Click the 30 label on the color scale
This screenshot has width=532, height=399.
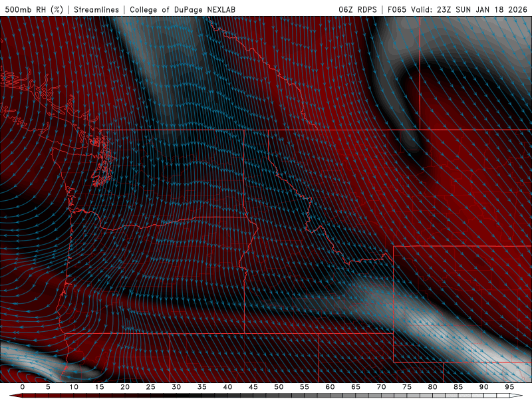176,387
